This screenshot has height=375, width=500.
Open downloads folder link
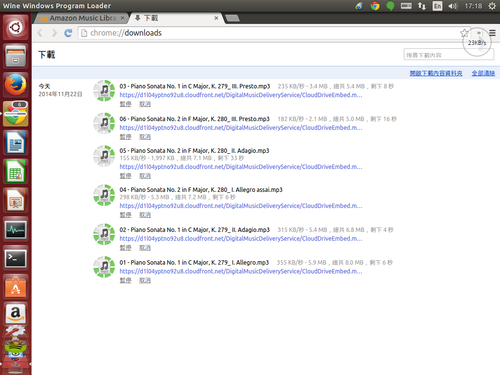436,73
